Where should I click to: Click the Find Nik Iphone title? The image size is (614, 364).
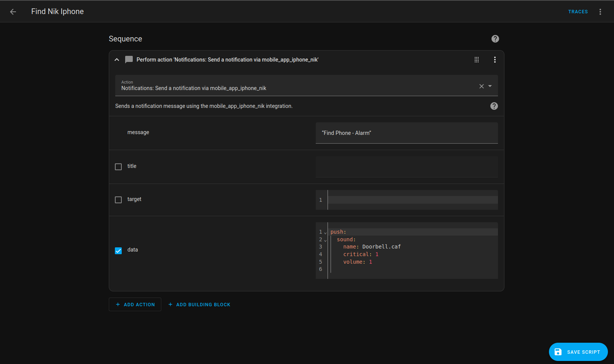coord(57,11)
